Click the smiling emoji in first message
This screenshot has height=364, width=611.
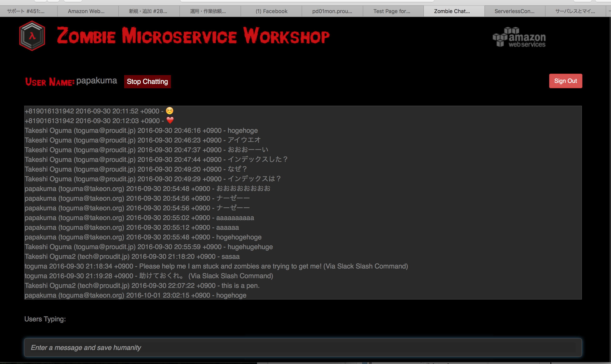169,111
